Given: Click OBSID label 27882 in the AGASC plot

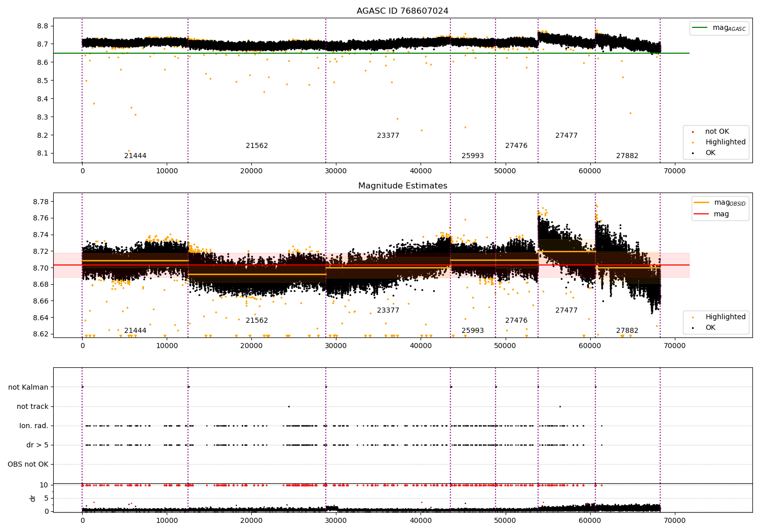Looking at the screenshot, I should pos(627,156).
